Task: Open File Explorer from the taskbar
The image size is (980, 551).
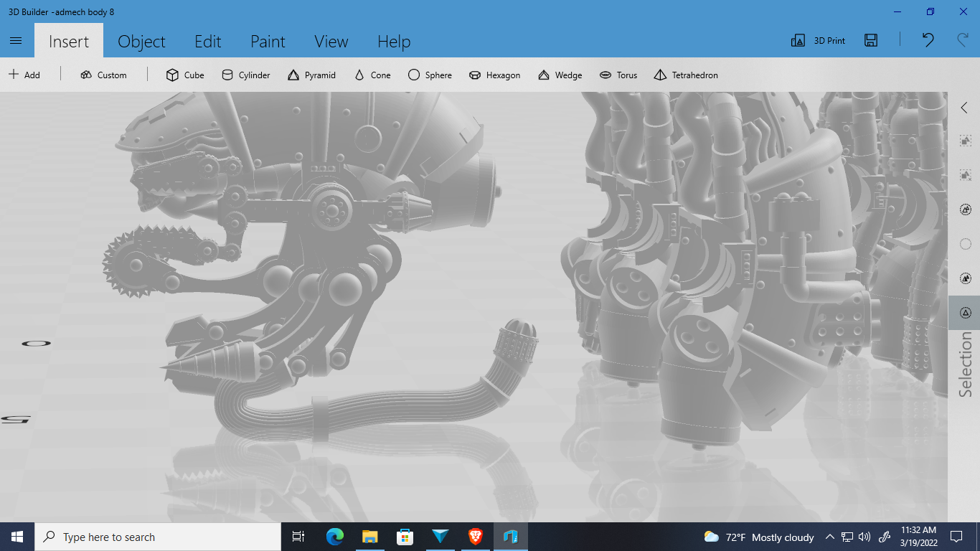Action: tap(369, 537)
